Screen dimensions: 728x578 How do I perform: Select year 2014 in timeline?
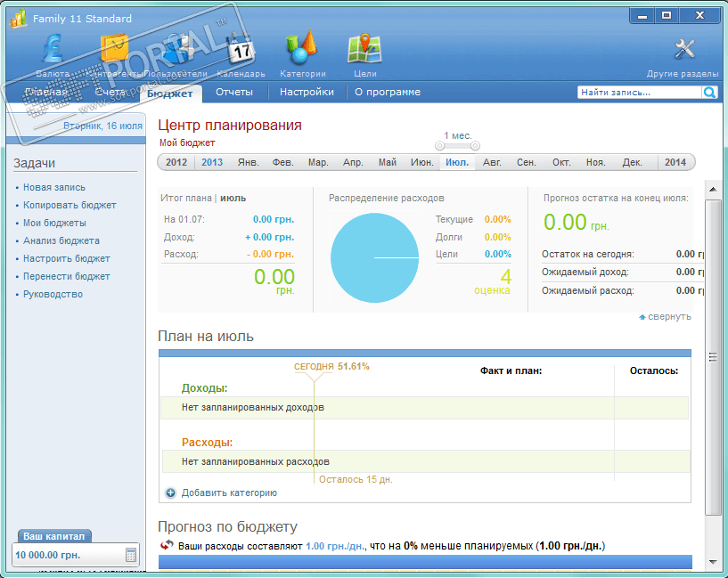pos(675,162)
